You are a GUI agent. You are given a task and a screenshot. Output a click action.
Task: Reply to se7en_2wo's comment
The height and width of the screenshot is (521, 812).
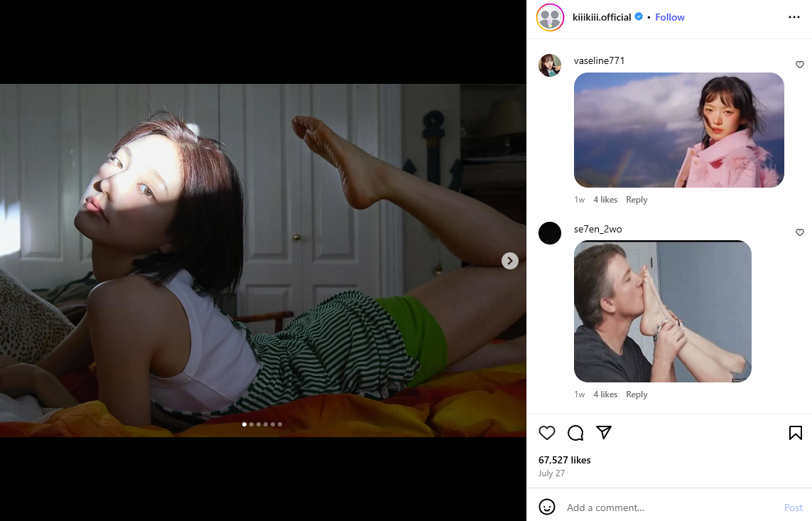(637, 394)
